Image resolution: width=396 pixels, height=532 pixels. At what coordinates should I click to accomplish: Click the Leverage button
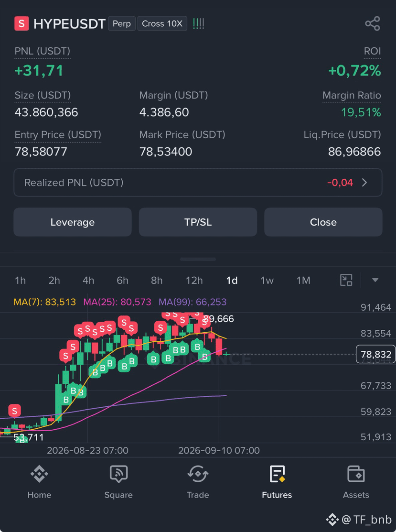point(73,222)
